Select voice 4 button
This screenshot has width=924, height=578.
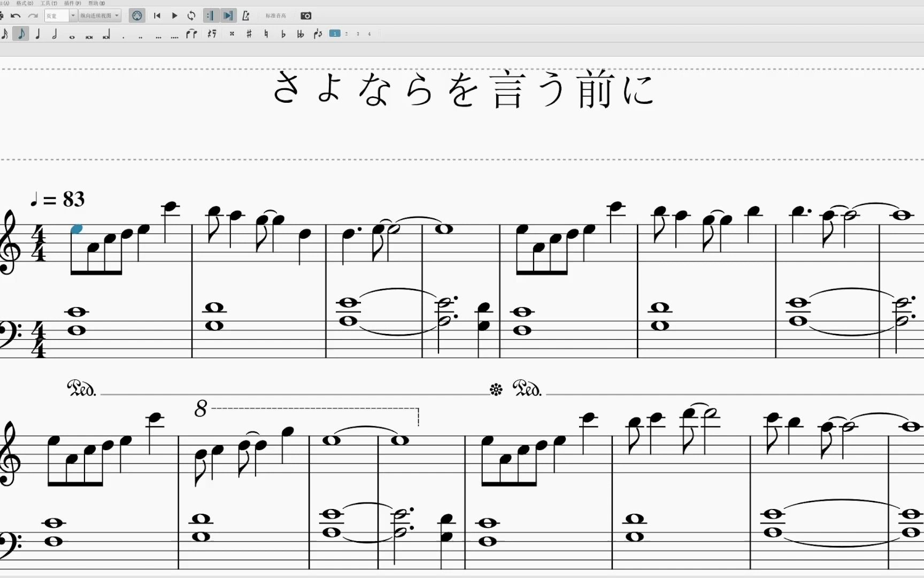369,34
